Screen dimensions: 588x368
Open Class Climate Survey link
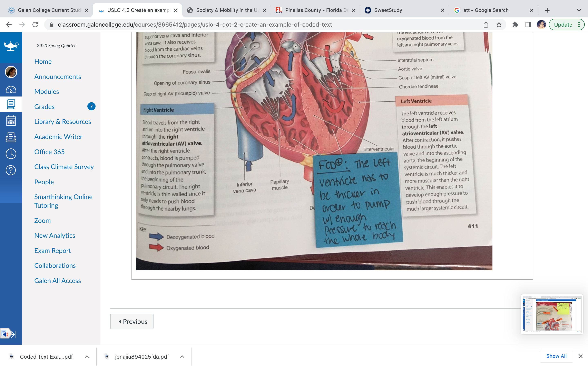[x=64, y=167]
